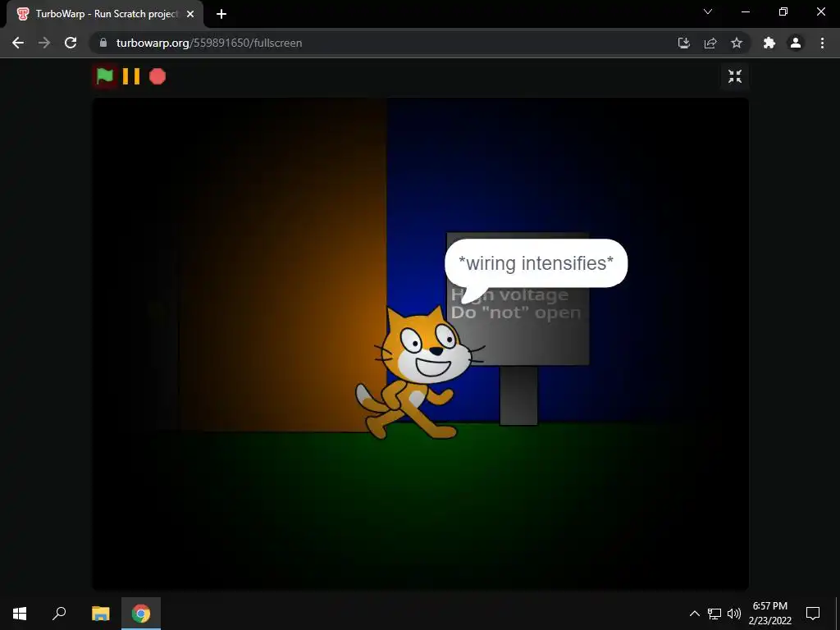Restore down the Chrome window
Image resolution: width=840 pixels, height=630 pixels.
point(783,11)
